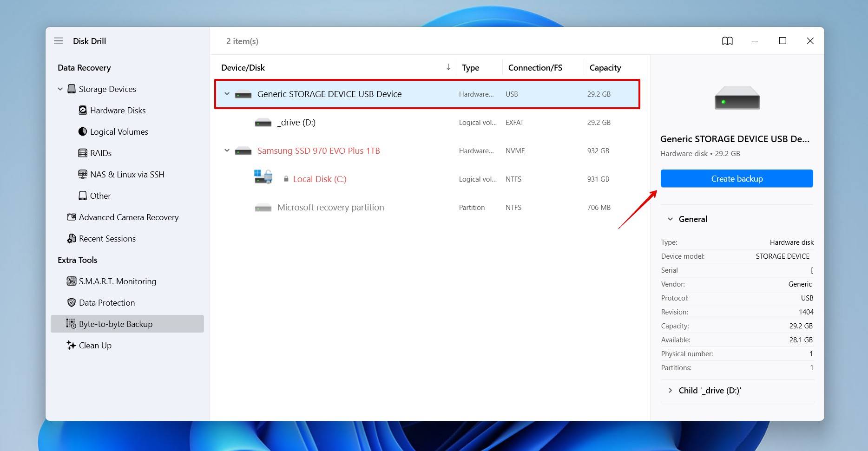Image resolution: width=868 pixels, height=451 pixels.
Task: Sort by Device/Disk column arrow
Action: (447, 67)
